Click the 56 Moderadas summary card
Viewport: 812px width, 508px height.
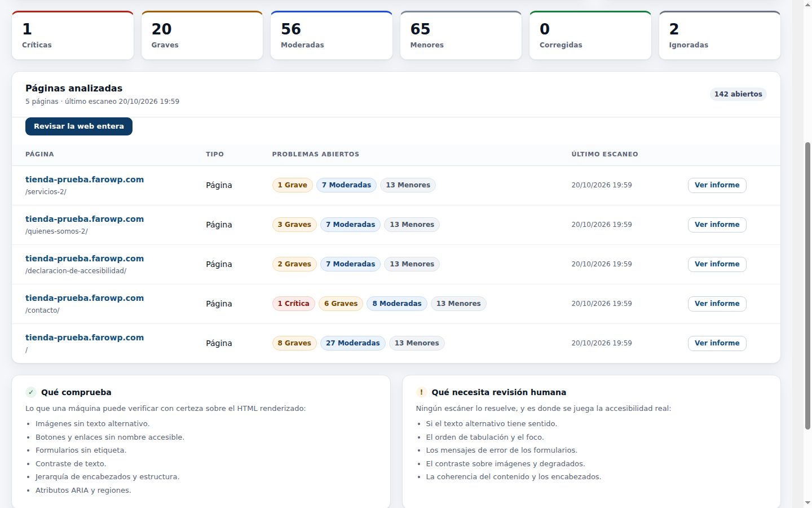(x=332, y=35)
